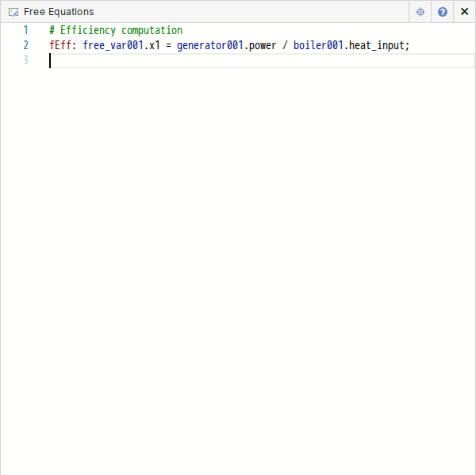
Task: Close the Free Equations panel
Action: (464, 12)
